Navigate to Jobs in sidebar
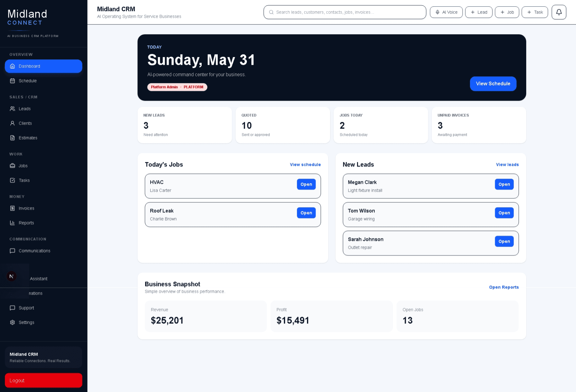 click(x=43, y=166)
